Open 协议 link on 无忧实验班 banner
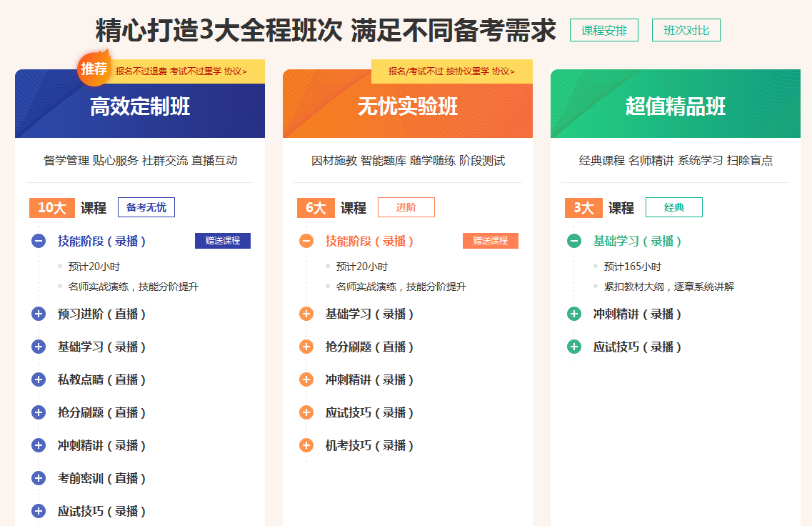812x526 pixels. tap(503, 71)
